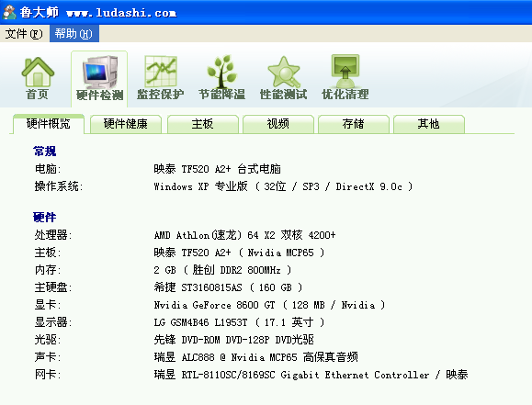Switch to the 主板 tab
The width and height of the screenshot is (532, 405).
(x=202, y=124)
